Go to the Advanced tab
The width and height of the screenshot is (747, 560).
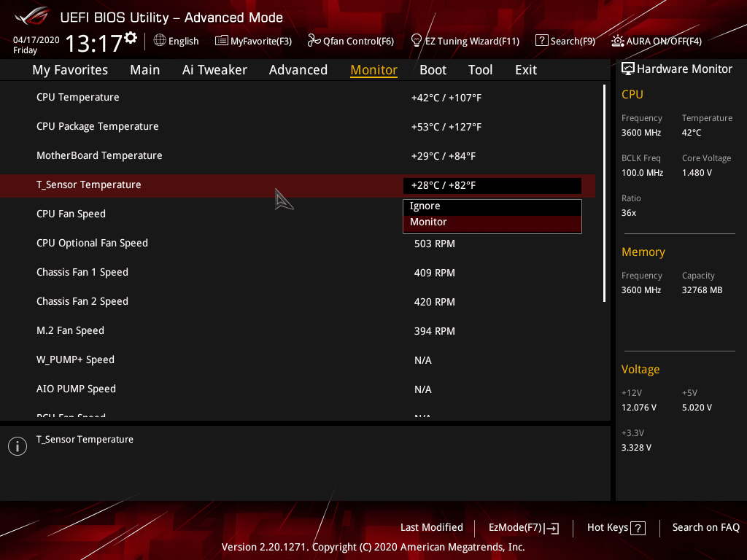298,70
